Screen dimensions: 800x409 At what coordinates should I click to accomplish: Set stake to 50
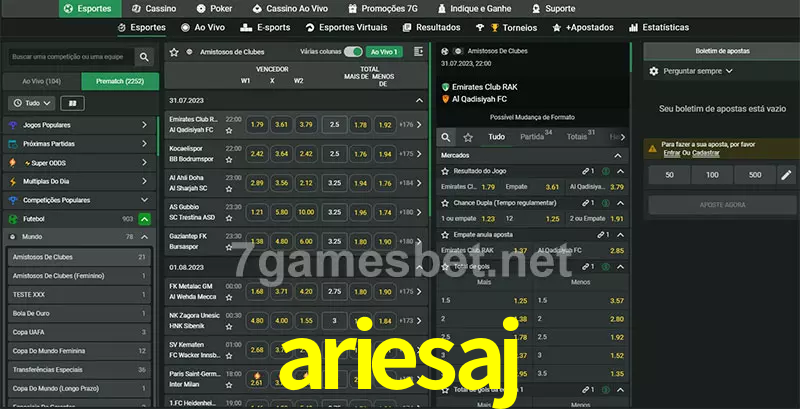(x=669, y=175)
